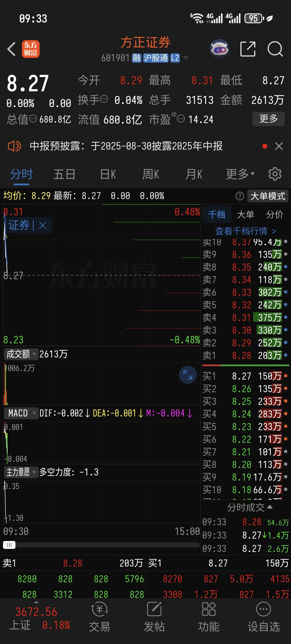291x644 pixels.
Task: Open 成交额 indicator dropdown
Action: (x=21, y=354)
